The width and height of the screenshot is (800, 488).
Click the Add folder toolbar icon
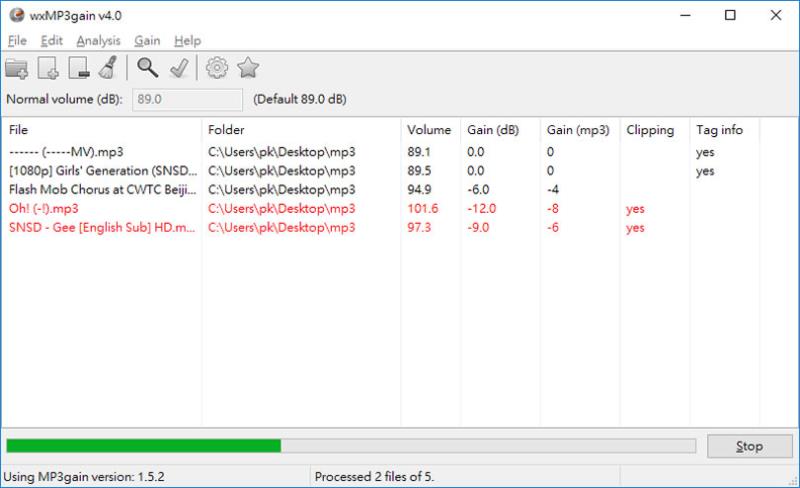pyautogui.click(x=16, y=68)
